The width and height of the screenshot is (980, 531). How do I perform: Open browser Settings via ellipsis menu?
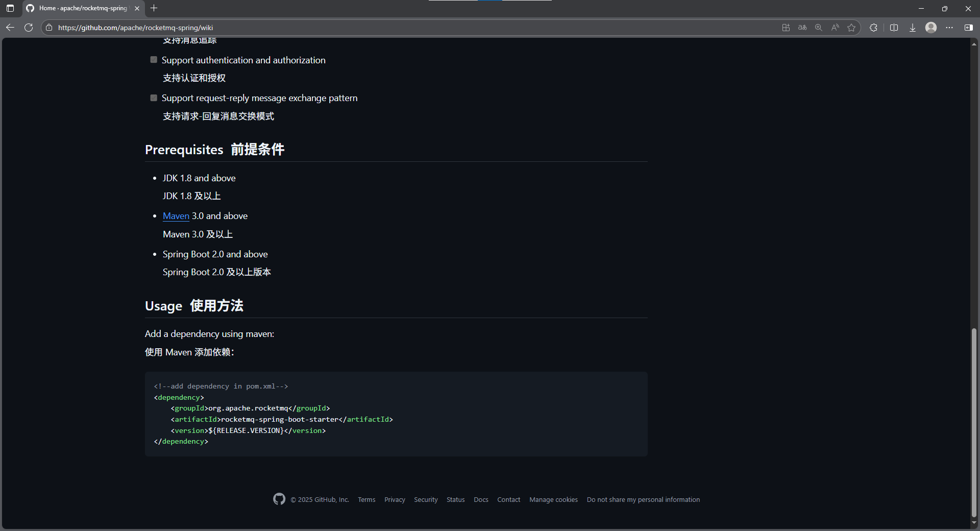(950, 28)
